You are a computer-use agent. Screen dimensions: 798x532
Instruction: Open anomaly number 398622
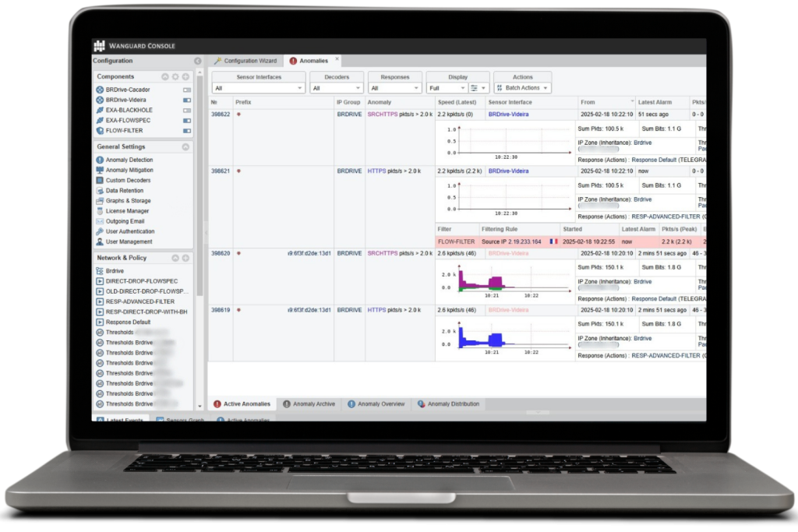tap(221, 115)
